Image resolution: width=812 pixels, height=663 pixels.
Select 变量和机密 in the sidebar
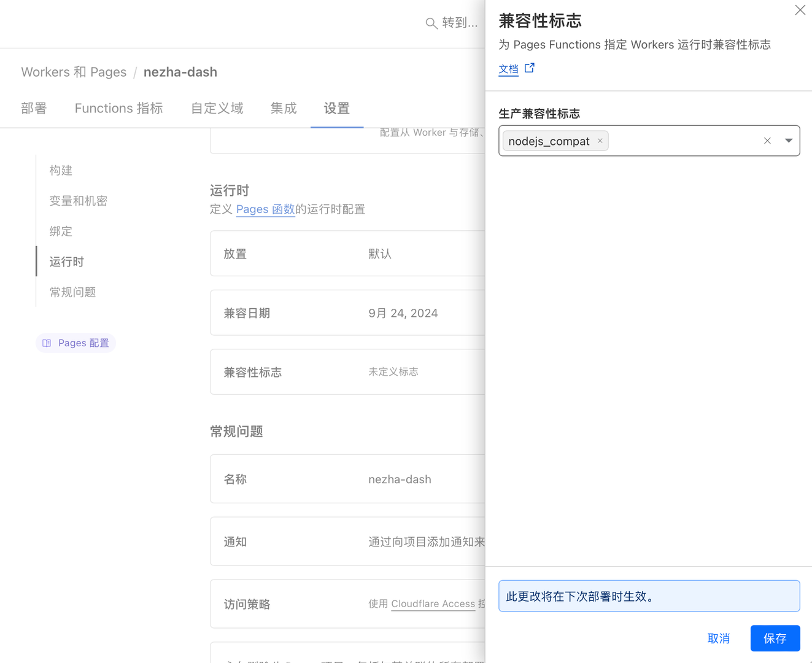(x=78, y=201)
